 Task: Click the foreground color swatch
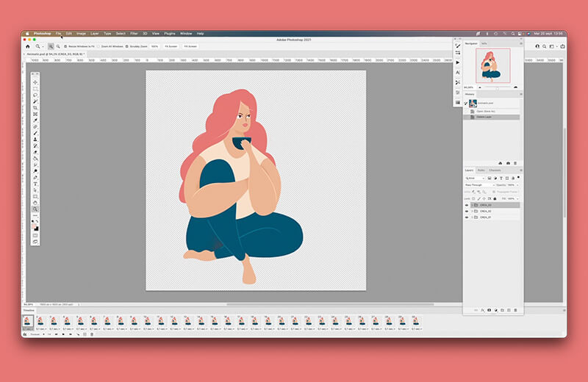click(x=35, y=226)
